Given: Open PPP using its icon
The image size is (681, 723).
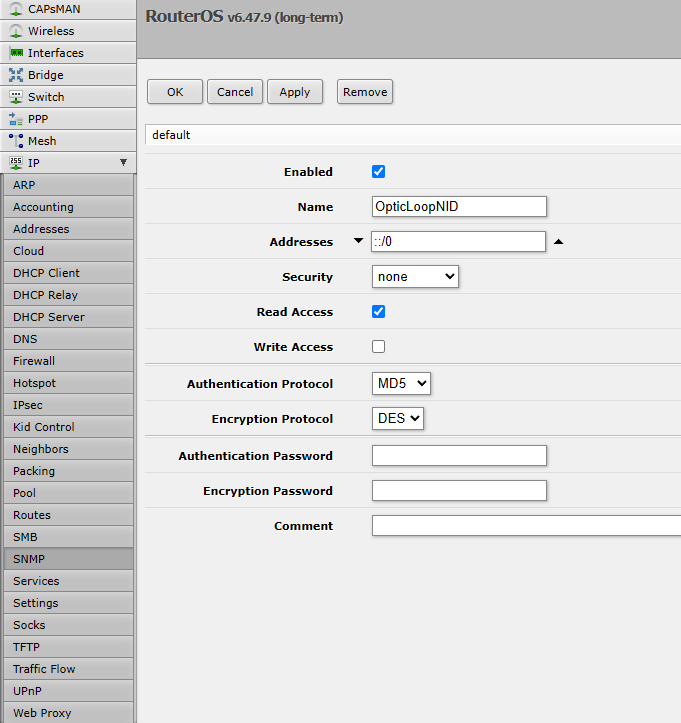Looking at the screenshot, I should coord(16,119).
